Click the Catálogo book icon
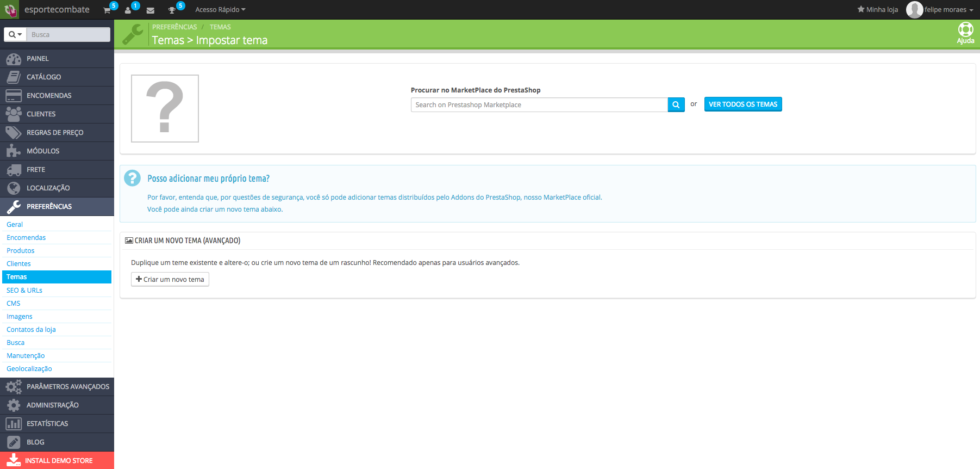 [14, 77]
